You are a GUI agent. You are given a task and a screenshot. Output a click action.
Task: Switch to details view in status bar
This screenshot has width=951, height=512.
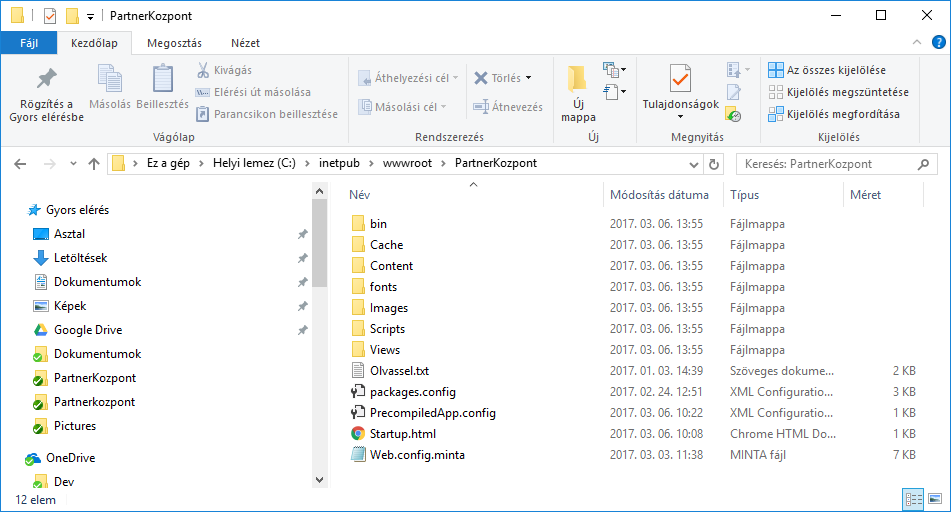[x=913, y=498]
